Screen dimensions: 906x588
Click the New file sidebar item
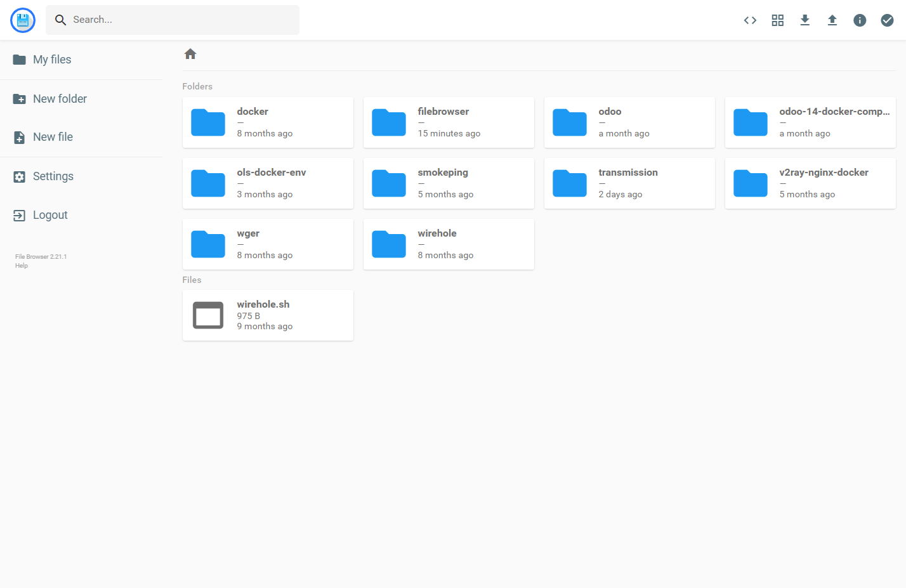[x=81, y=137]
